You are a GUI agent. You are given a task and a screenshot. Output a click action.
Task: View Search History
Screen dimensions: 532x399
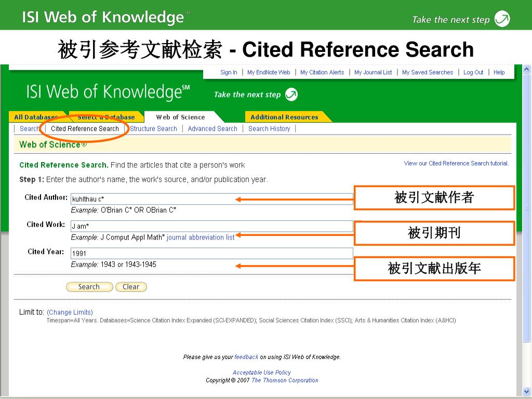pos(269,129)
